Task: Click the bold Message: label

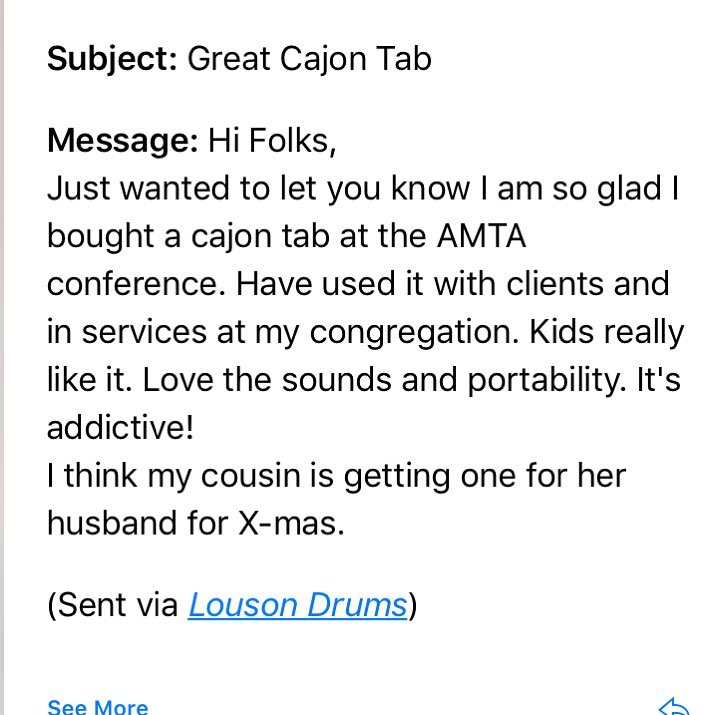Action: (123, 141)
